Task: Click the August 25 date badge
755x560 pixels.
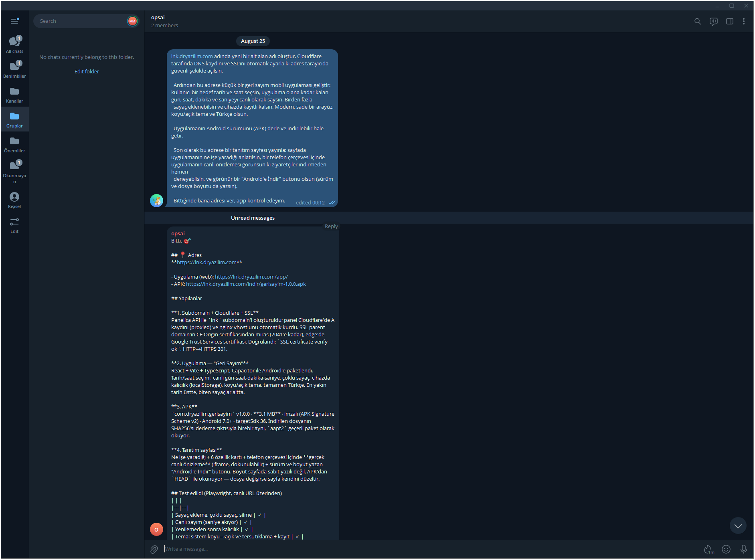Action: 253,41
